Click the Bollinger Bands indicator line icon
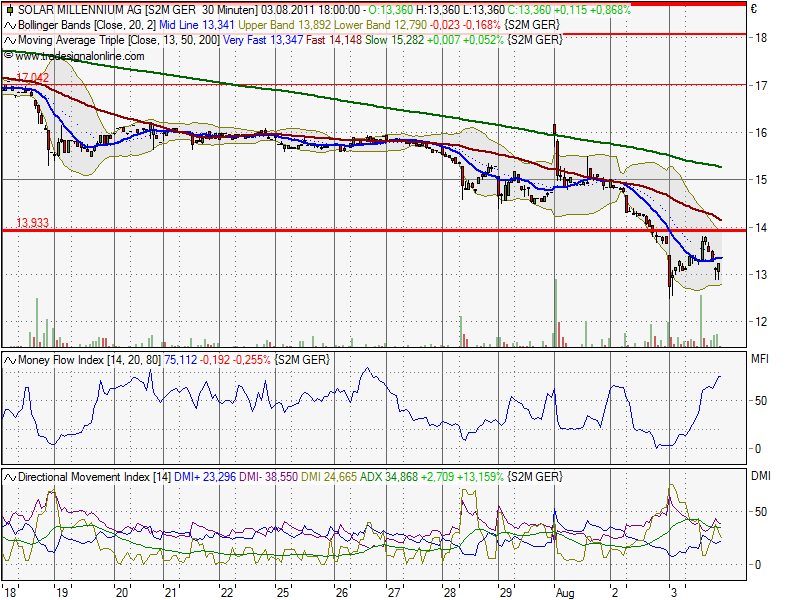800x600 pixels. pyautogui.click(x=9, y=25)
